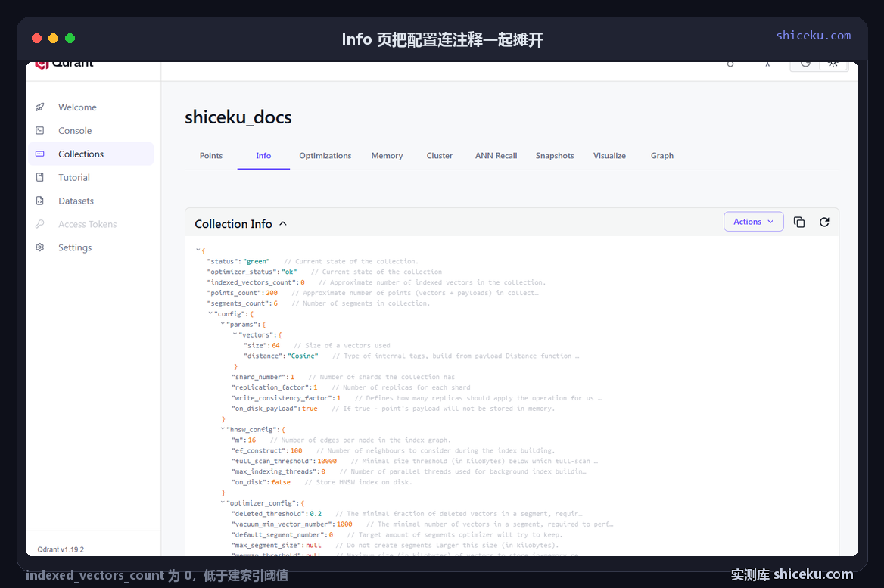Collapse the Collection Info panel chevron
Viewport: 884px width, 588px height.
[283, 224]
